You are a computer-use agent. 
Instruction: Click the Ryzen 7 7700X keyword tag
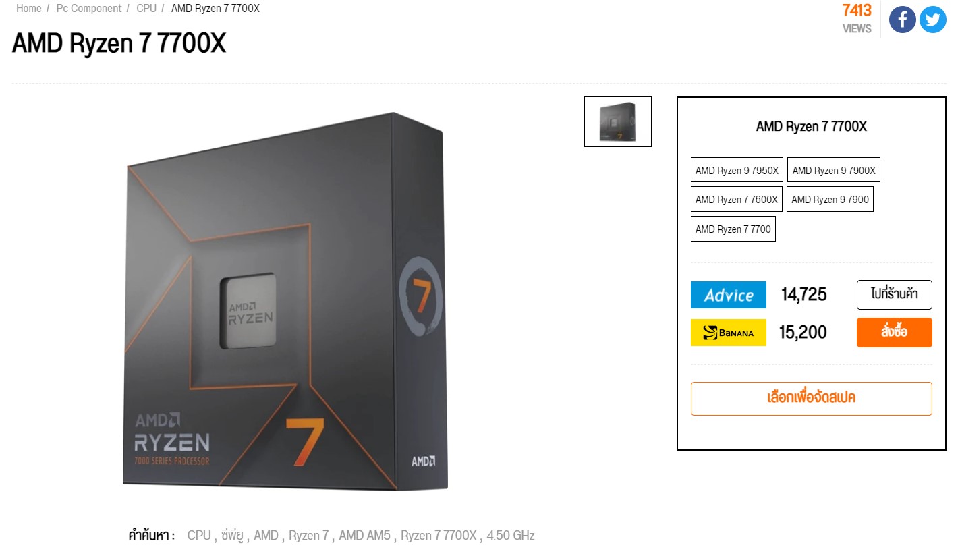coord(439,536)
